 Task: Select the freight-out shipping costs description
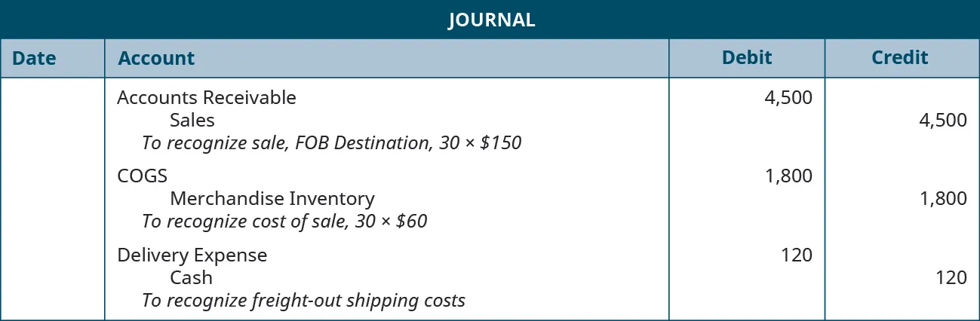[x=303, y=301]
